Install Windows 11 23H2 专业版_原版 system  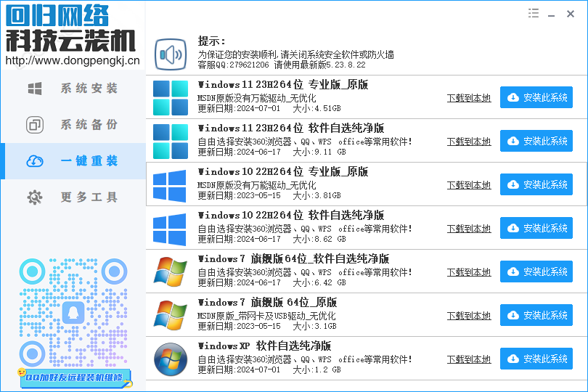click(536, 97)
